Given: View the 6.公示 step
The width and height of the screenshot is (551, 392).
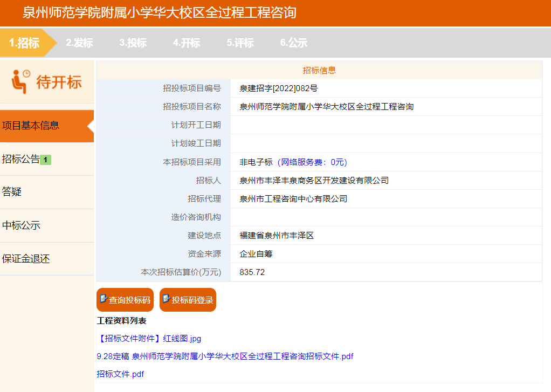Looking at the screenshot, I should click(294, 43).
